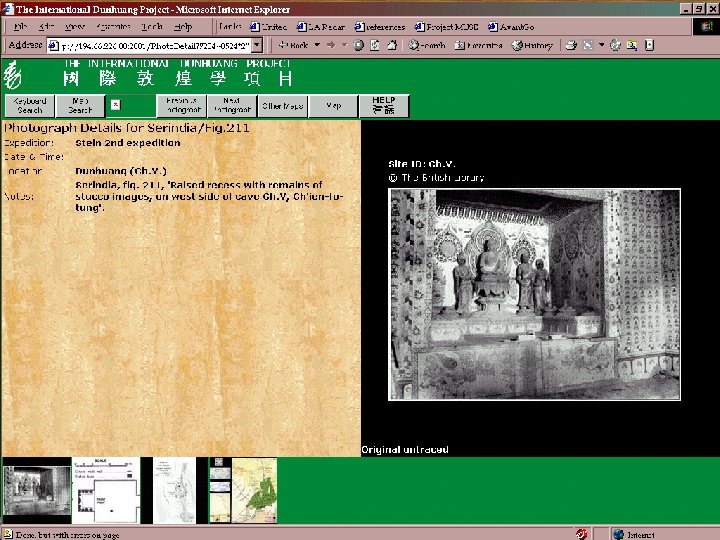Screen dimensions: 720x540
Task: Click the HELP button with Chinese text
Action: coord(384,106)
